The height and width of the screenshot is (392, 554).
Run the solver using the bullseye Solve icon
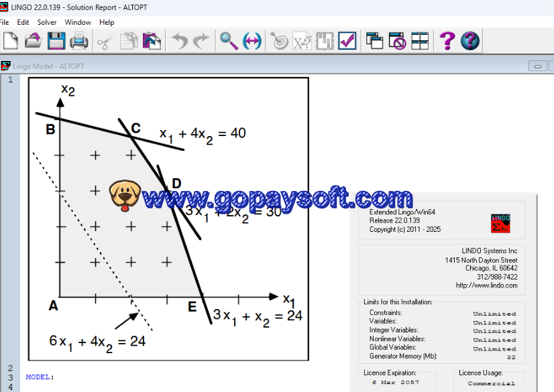coord(279,41)
